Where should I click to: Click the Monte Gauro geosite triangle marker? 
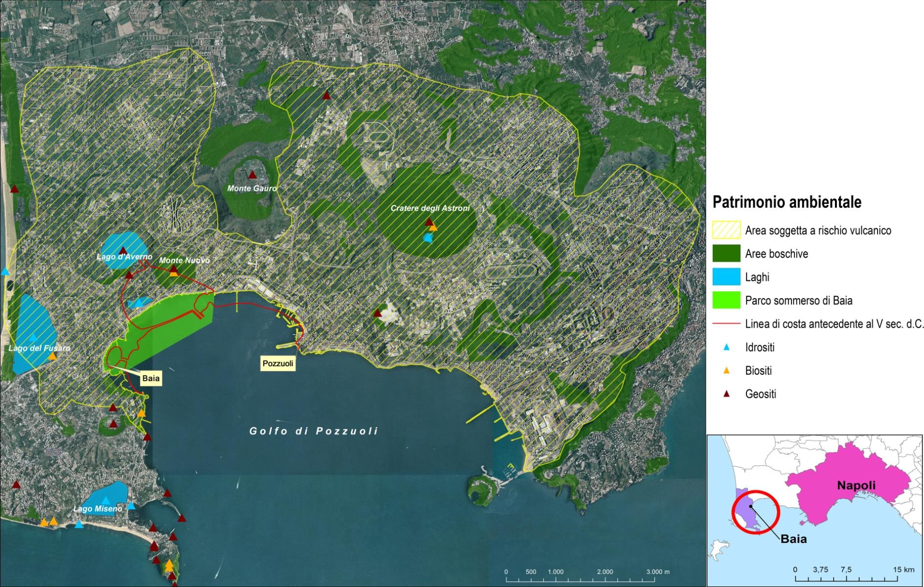pyautogui.click(x=252, y=174)
